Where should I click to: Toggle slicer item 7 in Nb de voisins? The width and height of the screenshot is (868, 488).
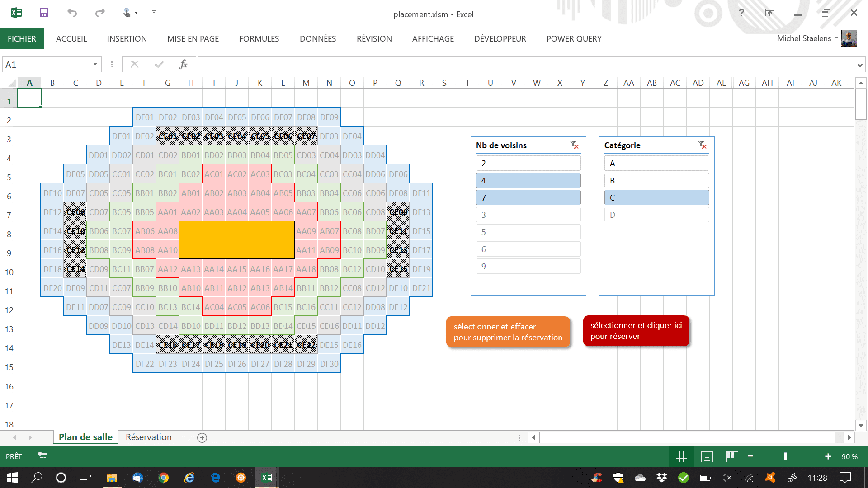point(528,198)
